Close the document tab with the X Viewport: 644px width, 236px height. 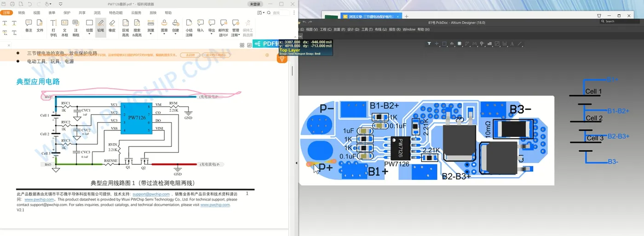8,45
